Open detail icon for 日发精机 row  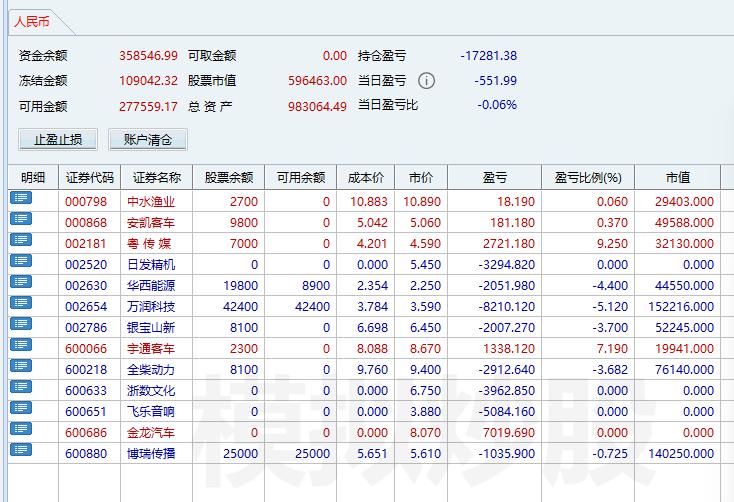tap(21, 261)
